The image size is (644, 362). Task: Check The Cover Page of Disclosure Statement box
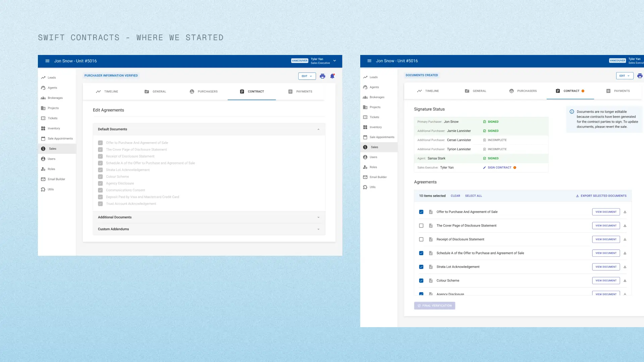[x=421, y=226]
